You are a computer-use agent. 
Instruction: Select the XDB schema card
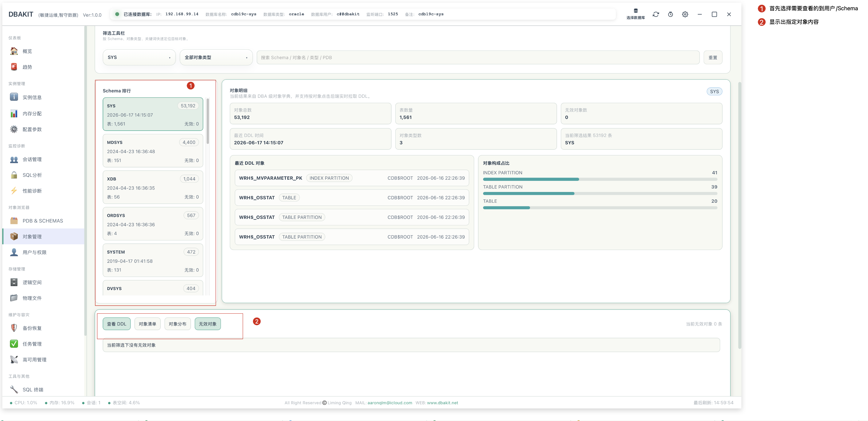[153, 187]
